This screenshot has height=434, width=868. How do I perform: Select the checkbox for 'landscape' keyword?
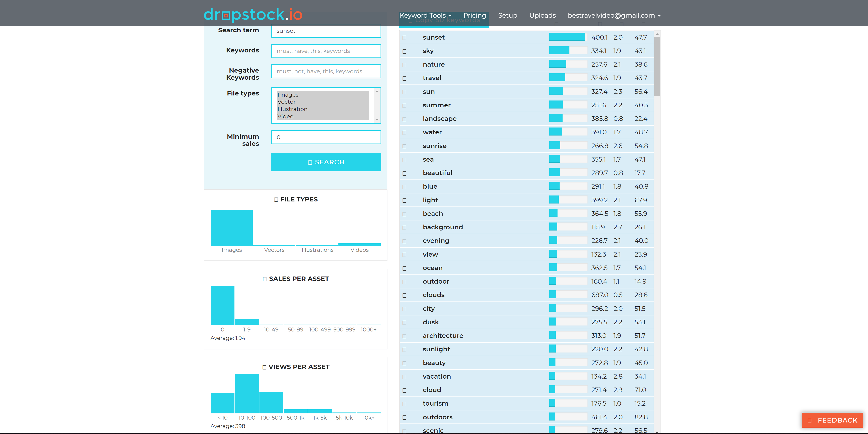click(x=404, y=119)
